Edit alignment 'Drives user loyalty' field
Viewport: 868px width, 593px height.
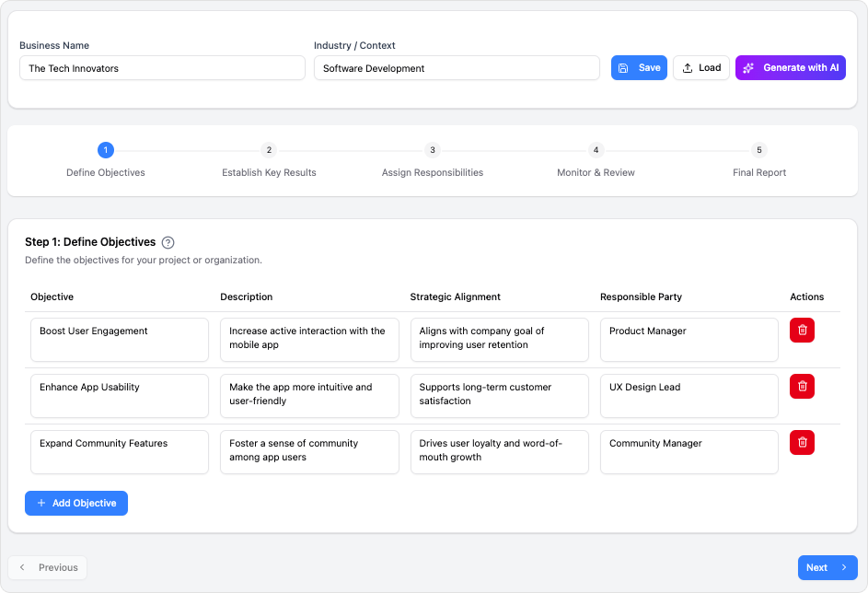(499, 452)
